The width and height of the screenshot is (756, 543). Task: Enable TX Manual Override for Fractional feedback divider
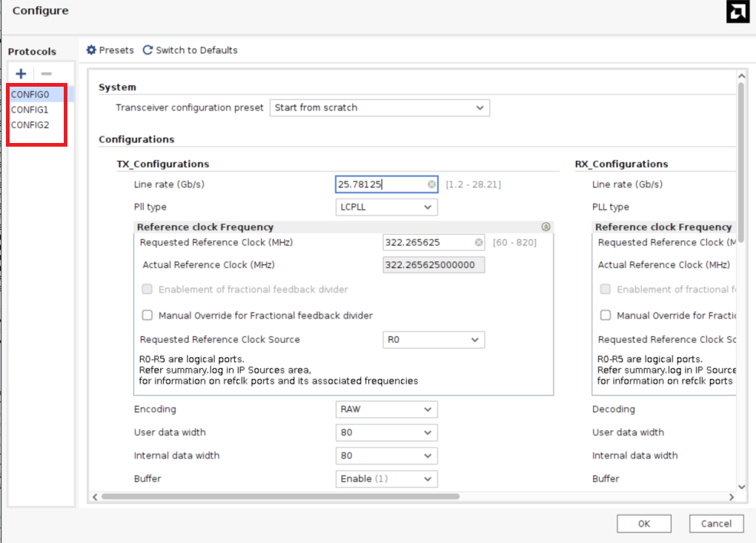(147, 316)
